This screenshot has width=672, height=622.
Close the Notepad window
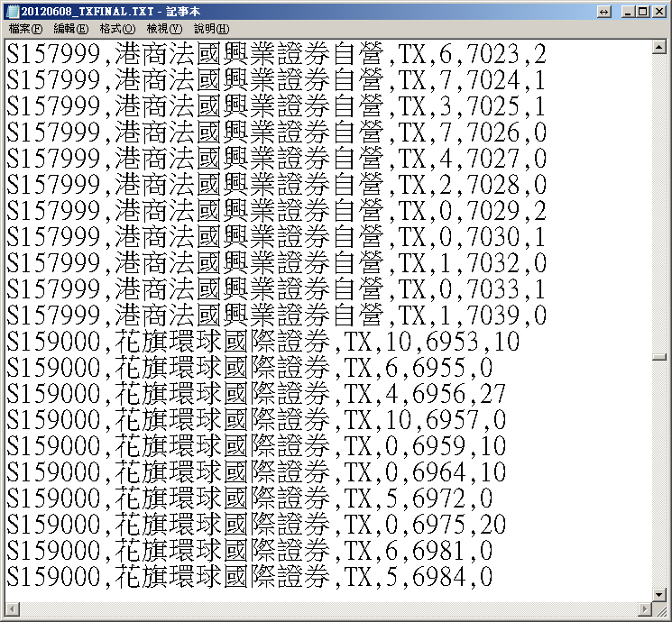click(x=659, y=12)
